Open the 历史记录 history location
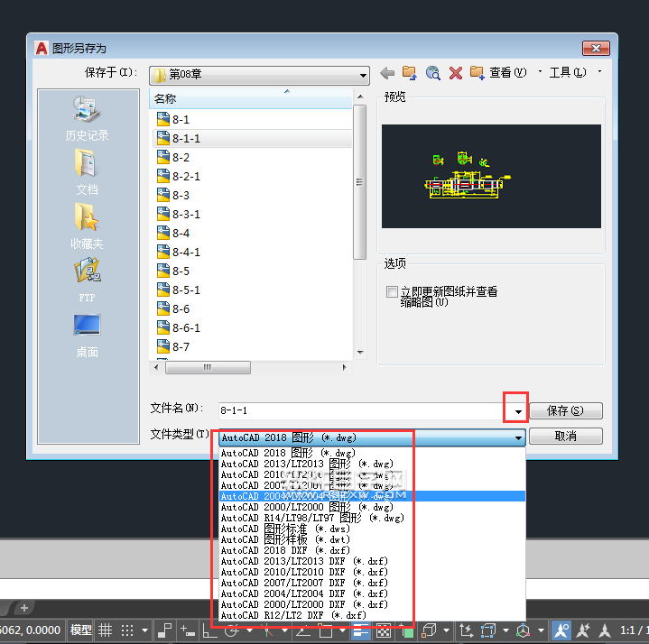The width and height of the screenshot is (649, 644). (x=88, y=118)
